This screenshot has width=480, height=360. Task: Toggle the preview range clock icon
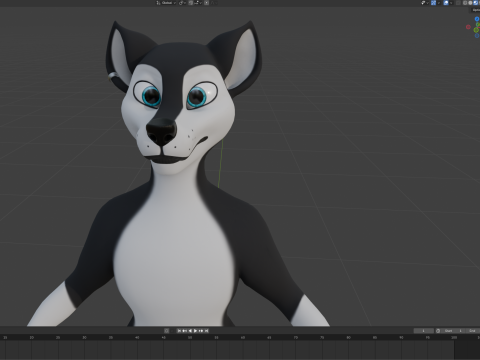[x=438, y=331]
